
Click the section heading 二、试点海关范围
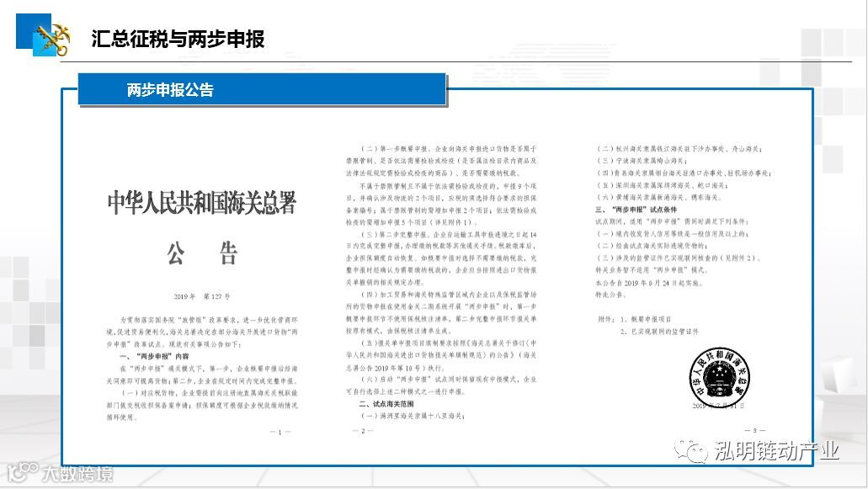pyautogui.click(x=386, y=404)
